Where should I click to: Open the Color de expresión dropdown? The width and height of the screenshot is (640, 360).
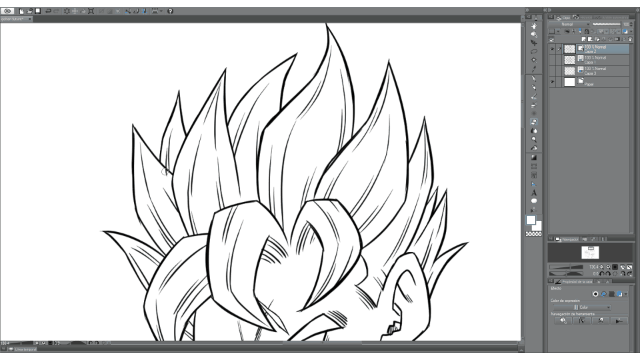coord(582,307)
